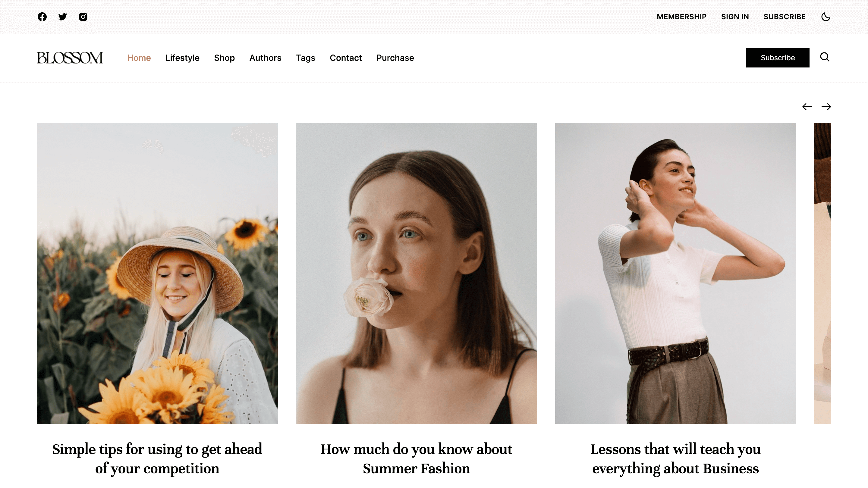Click the top bar Subscribe link
868x488 pixels.
coord(785,17)
